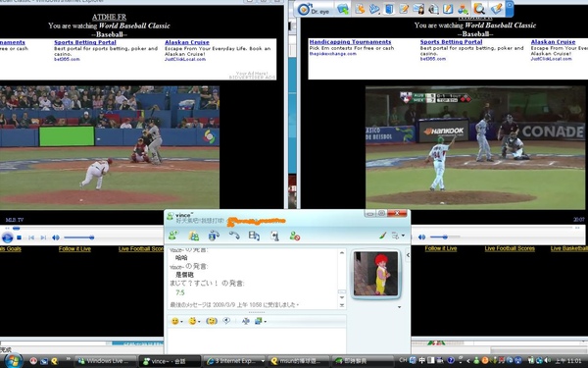This screenshot has height=368, width=588.
Task: Open Sports Betting Portal link in right window
Action: click(451, 42)
